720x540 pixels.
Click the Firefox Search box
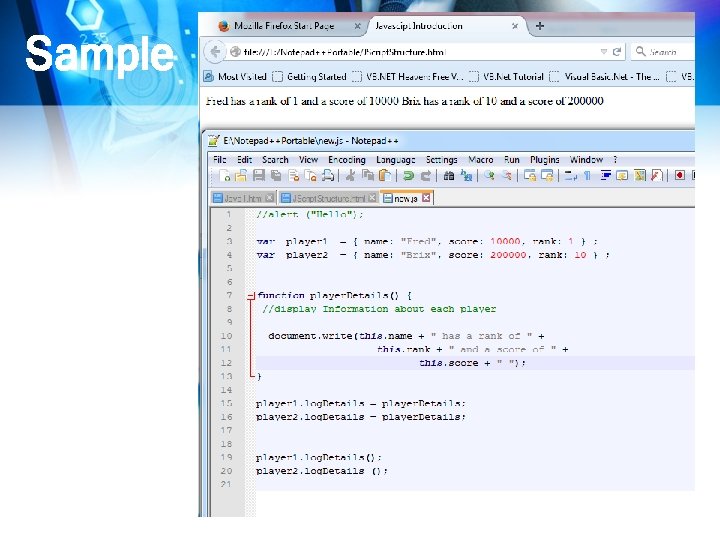click(663, 52)
